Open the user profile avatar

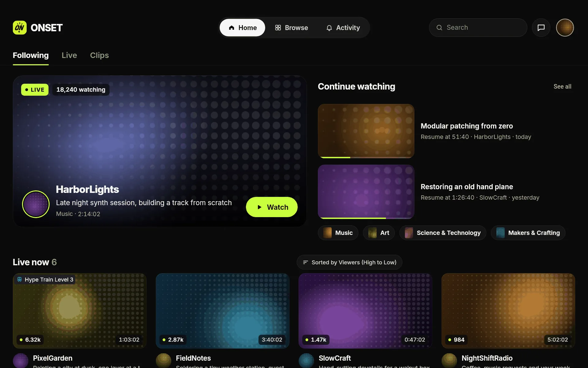click(565, 28)
